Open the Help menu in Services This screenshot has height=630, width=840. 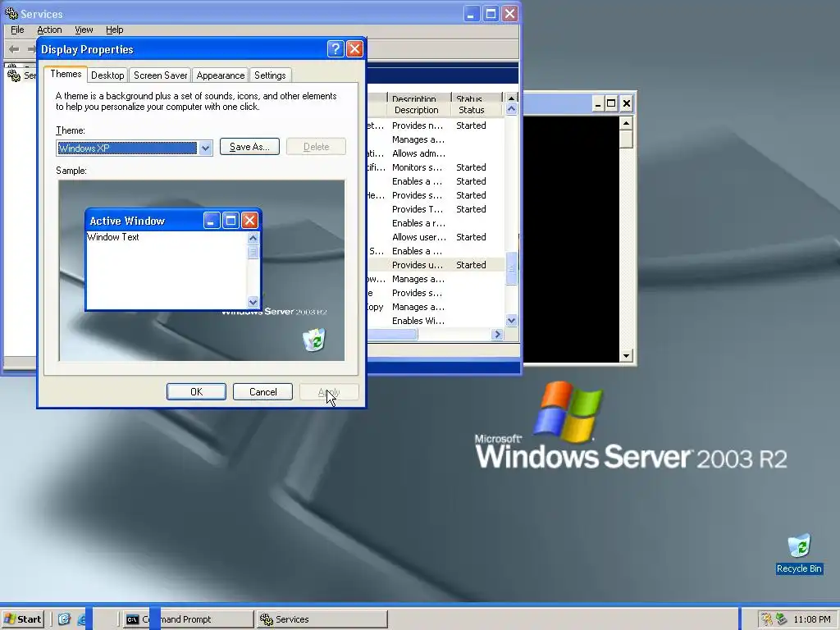click(114, 30)
